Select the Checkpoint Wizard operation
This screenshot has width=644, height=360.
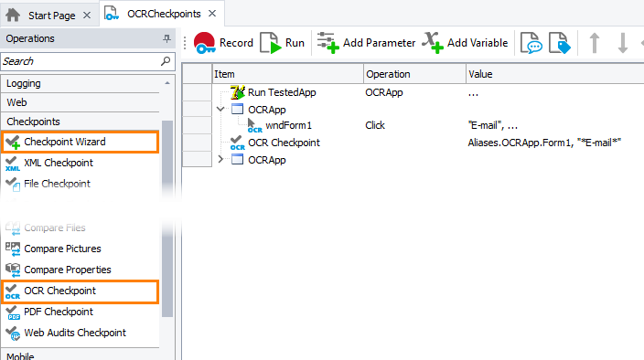pyautogui.click(x=80, y=142)
